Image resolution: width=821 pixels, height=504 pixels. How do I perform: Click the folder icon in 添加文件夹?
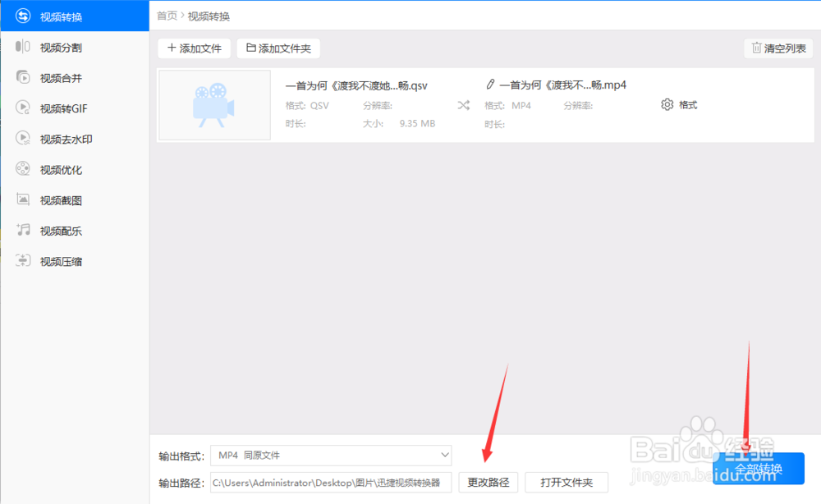pyautogui.click(x=251, y=48)
